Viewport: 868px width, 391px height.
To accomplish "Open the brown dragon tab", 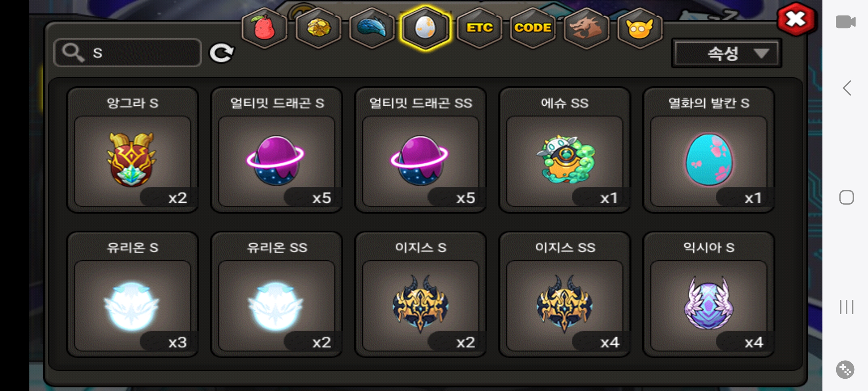I will (x=586, y=28).
